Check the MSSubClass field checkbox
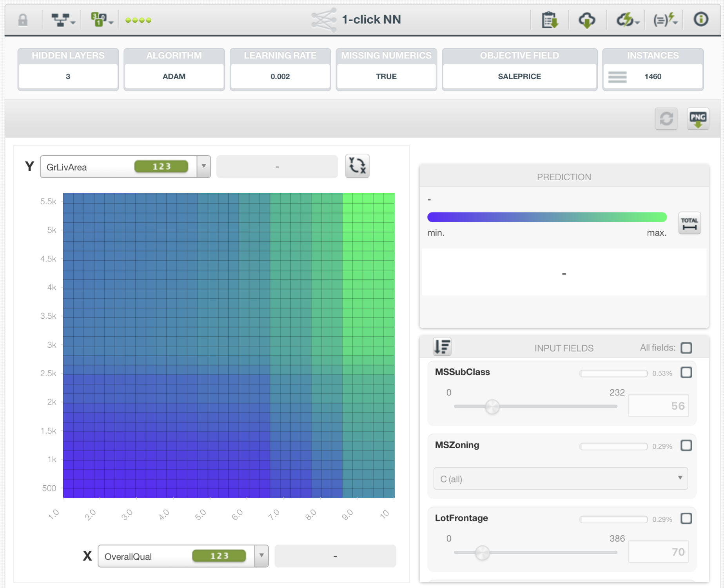Screen dimensions: 724x588 coord(686,372)
